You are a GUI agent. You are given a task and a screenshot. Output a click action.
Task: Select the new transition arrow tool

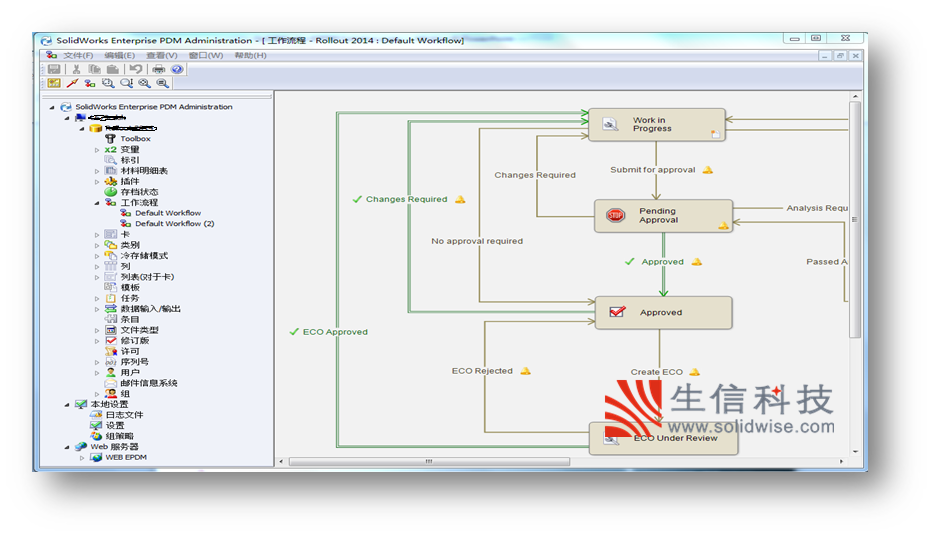[73, 83]
